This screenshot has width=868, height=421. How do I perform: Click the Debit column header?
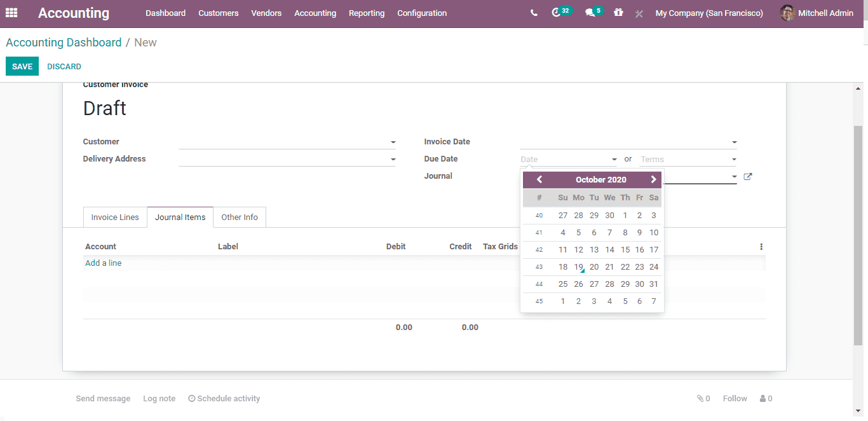coord(396,247)
